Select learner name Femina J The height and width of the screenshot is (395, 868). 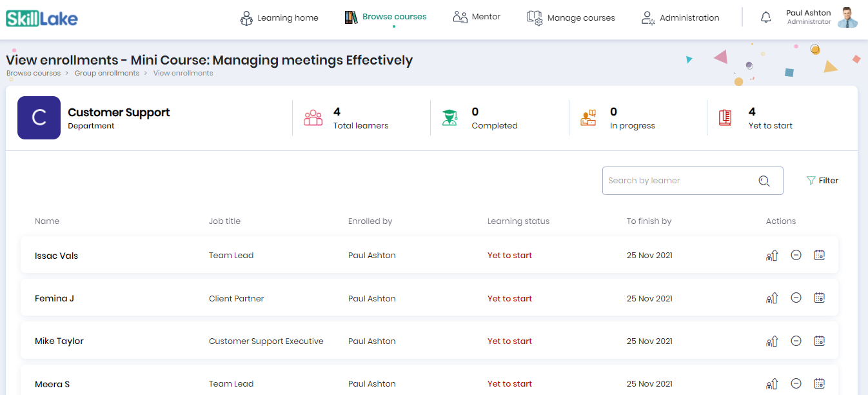point(54,299)
